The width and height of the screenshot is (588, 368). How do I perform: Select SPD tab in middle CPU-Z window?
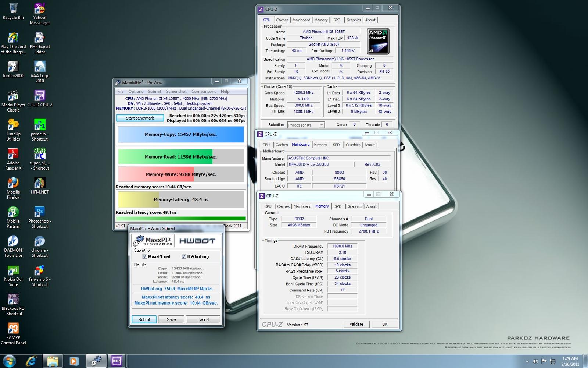tap(336, 145)
